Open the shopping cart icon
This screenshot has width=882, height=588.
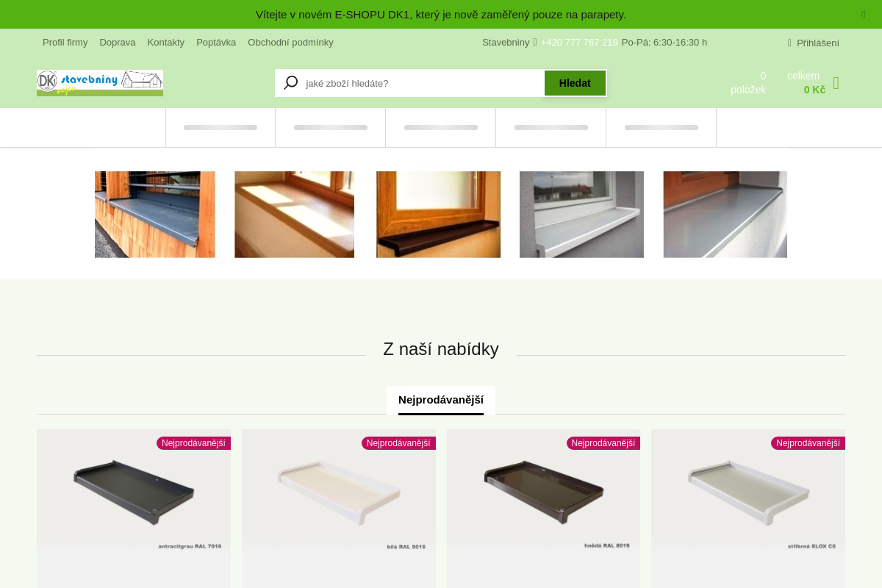(836, 83)
